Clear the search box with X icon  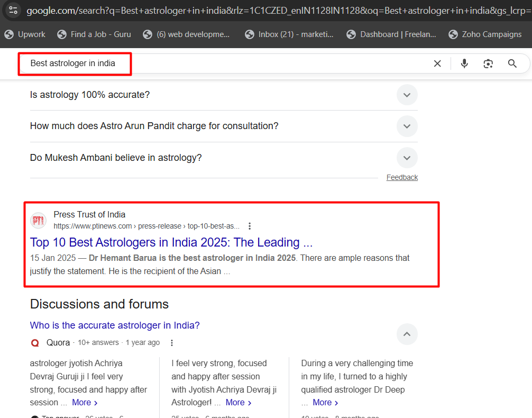[x=437, y=63]
